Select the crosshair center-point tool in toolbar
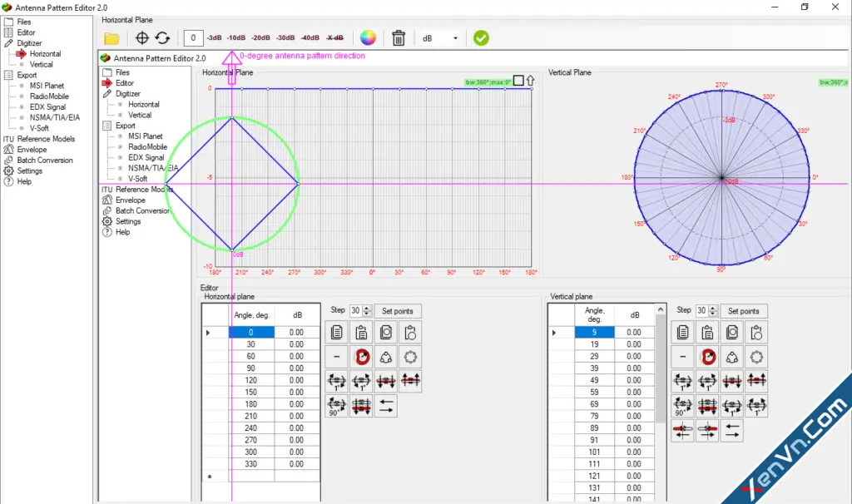The width and height of the screenshot is (852, 504). click(x=141, y=38)
